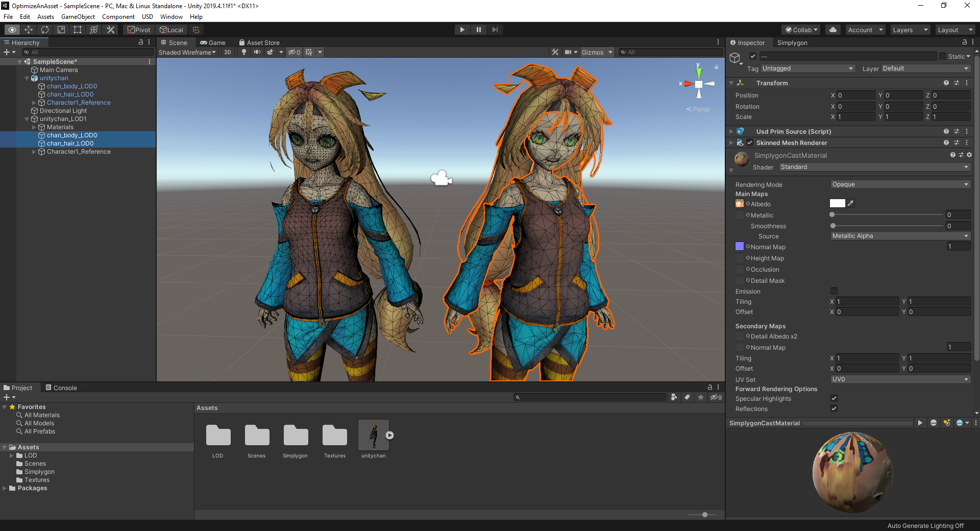Click the white Albedo color swatch
Image resolution: width=980 pixels, height=531 pixels.
point(838,203)
